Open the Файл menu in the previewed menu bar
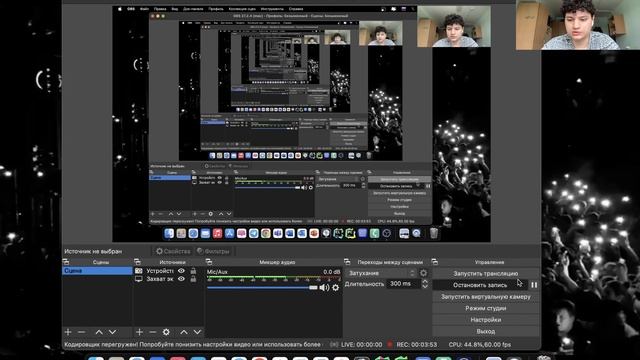The width and height of the screenshot is (640, 360). pyautogui.click(x=144, y=9)
